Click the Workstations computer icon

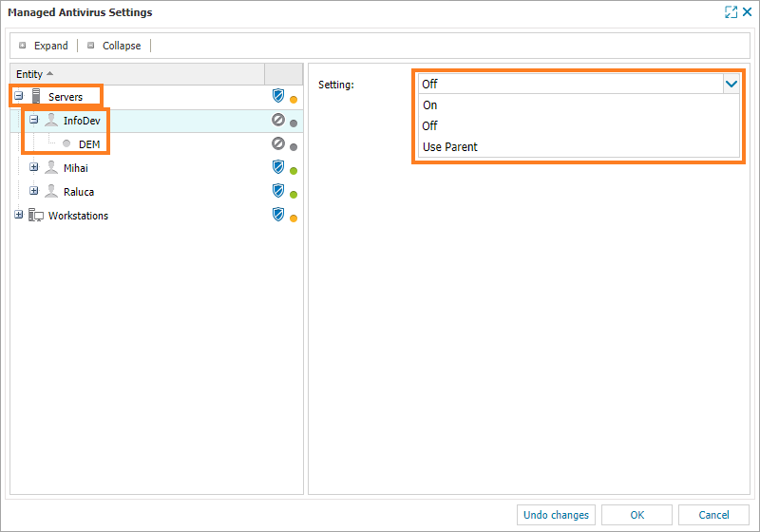[x=36, y=215]
